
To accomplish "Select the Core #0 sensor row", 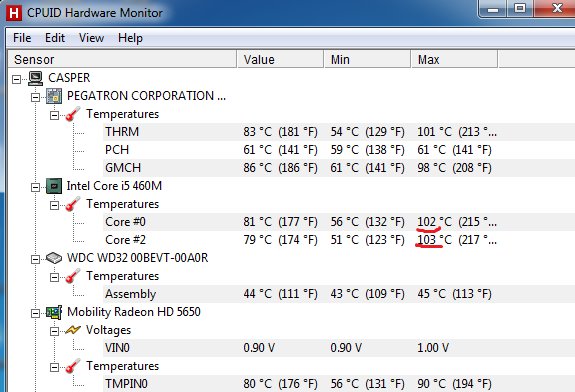I will coord(339,222).
